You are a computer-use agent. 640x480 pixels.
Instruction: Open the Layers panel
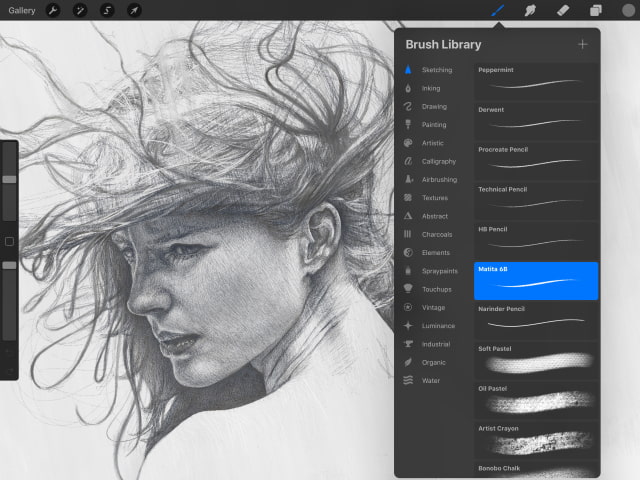pos(595,11)
